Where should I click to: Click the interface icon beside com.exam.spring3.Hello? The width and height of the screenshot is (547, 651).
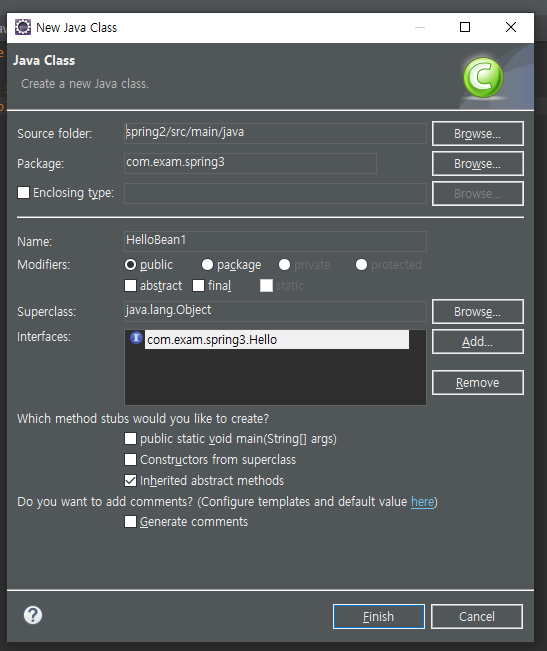136,338
